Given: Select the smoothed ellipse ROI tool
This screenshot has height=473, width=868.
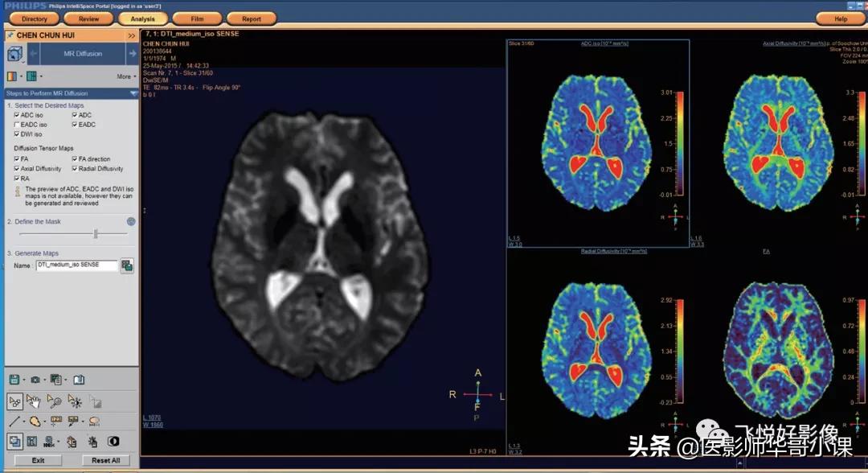Looking at the screenshot, I should click(x=95, y=422).
